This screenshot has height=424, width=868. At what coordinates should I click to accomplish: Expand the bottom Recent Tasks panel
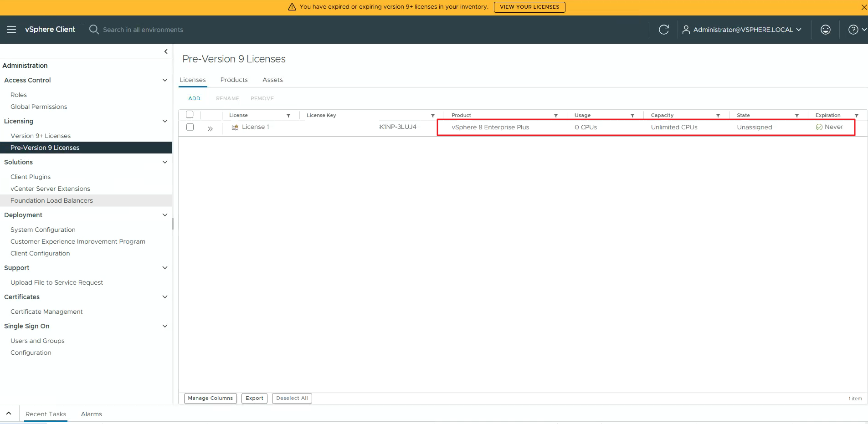point(9,414)
